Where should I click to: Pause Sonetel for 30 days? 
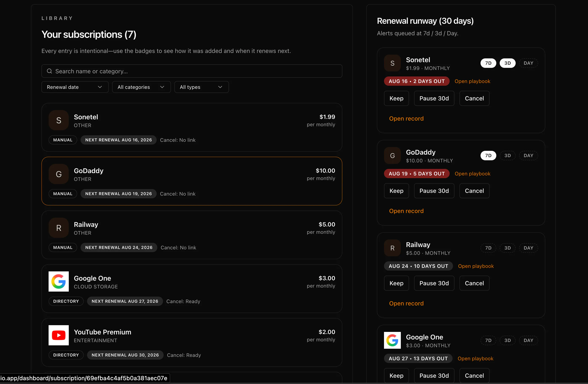point(434,98)
